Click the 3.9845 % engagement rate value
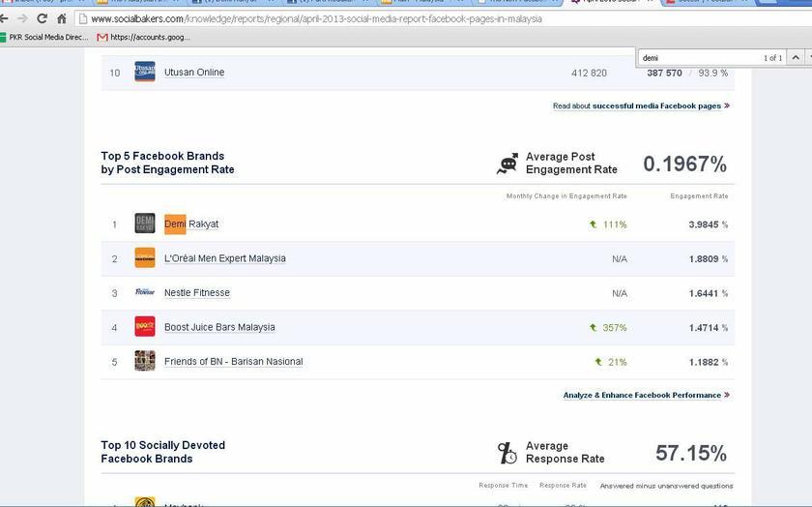Screen dimensions: 812x507 point(708,224)
